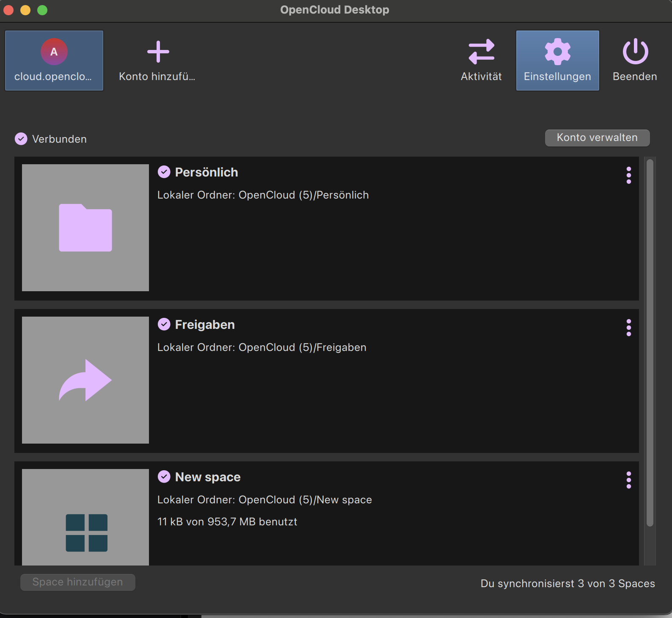Click the Persönlich sync status checkmark
The width and height of the screenshot is (672, 618).
pyautogui.click(x=164, y=172)
